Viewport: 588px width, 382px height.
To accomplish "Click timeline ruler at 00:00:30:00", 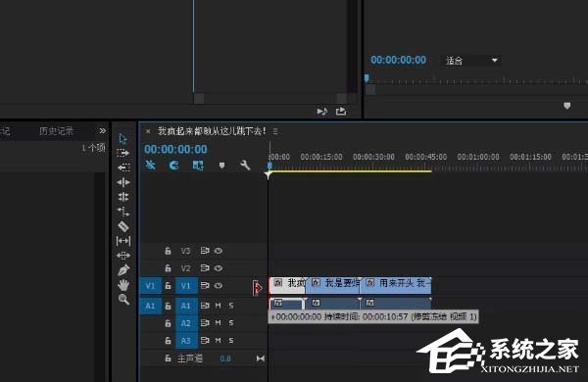I will [x=373, y=157].
